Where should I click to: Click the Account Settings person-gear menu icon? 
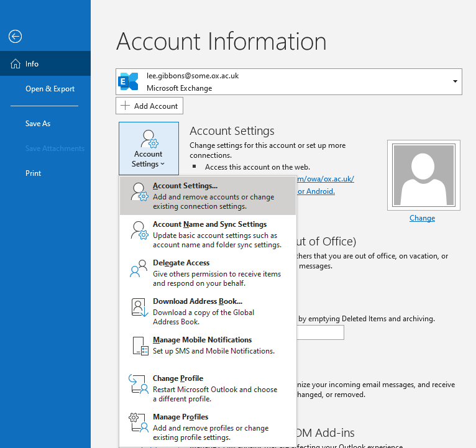click(140, 192)
